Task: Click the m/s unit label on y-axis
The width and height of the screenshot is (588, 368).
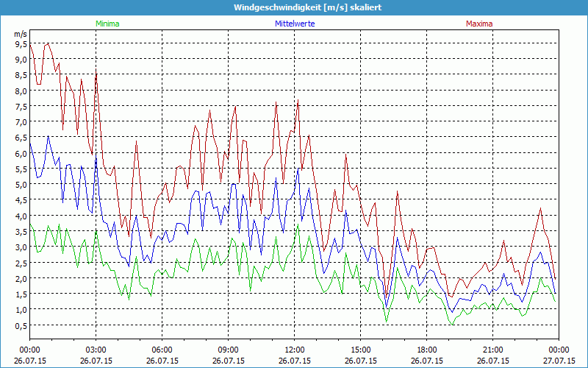Action: [21, 34]
